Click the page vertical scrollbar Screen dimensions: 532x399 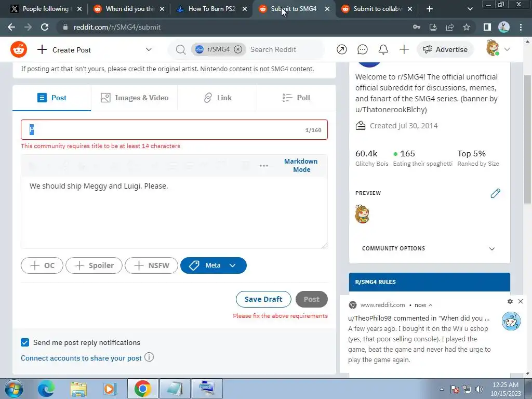[528, 139]
